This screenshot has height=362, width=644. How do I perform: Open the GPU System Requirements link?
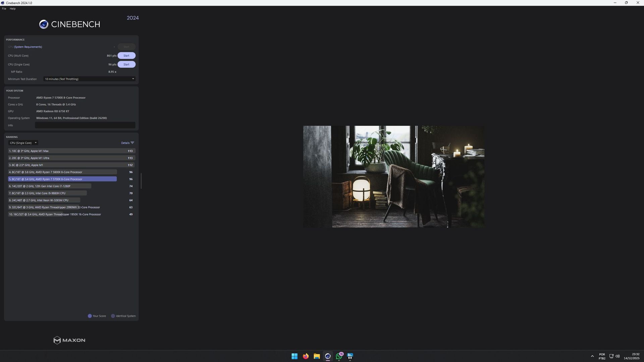28,47
